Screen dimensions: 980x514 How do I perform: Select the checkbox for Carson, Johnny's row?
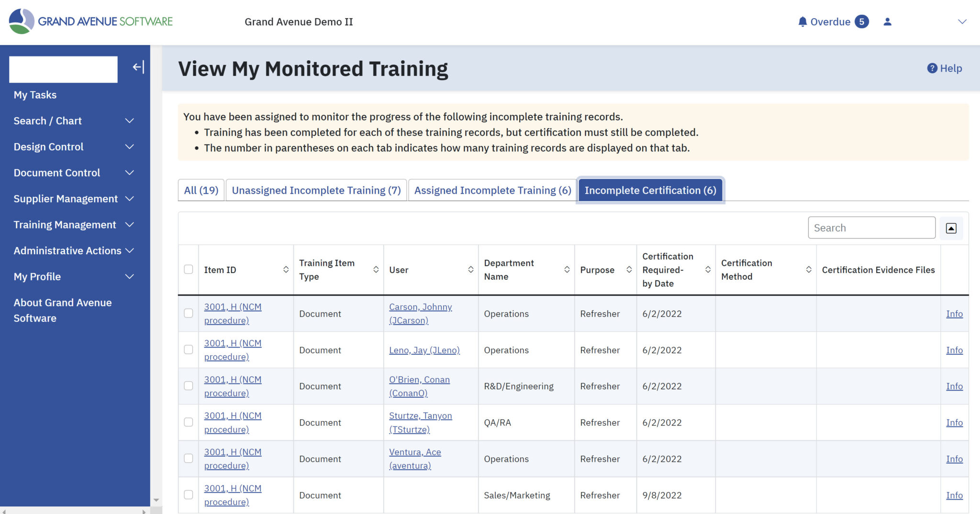[x=188, y=313]
